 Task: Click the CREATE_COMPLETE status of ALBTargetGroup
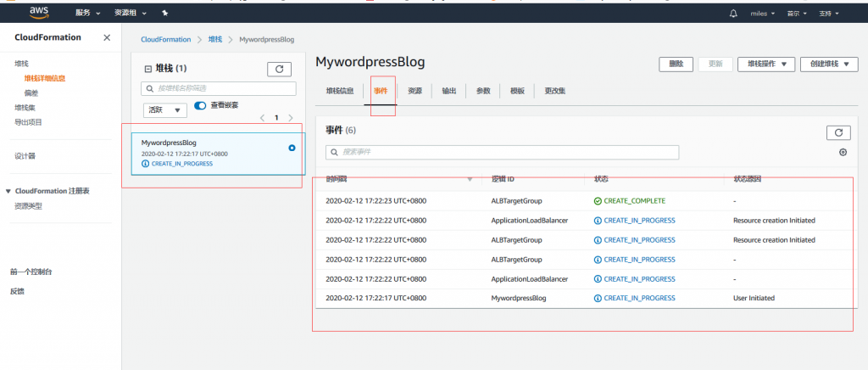(630, 201)
